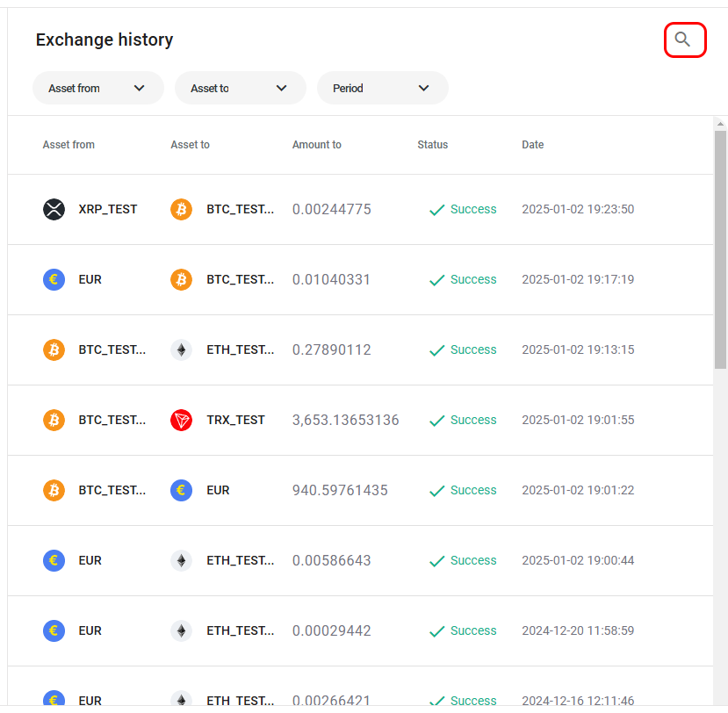Open the Period filter dropdown
This screenshot has width=728, height=713.
click(382, 89)
